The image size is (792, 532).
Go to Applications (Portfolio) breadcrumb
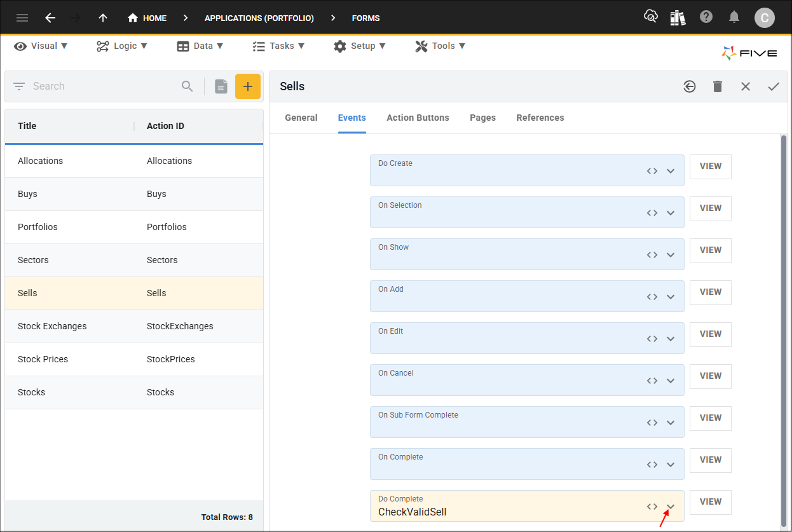(259, 18)
